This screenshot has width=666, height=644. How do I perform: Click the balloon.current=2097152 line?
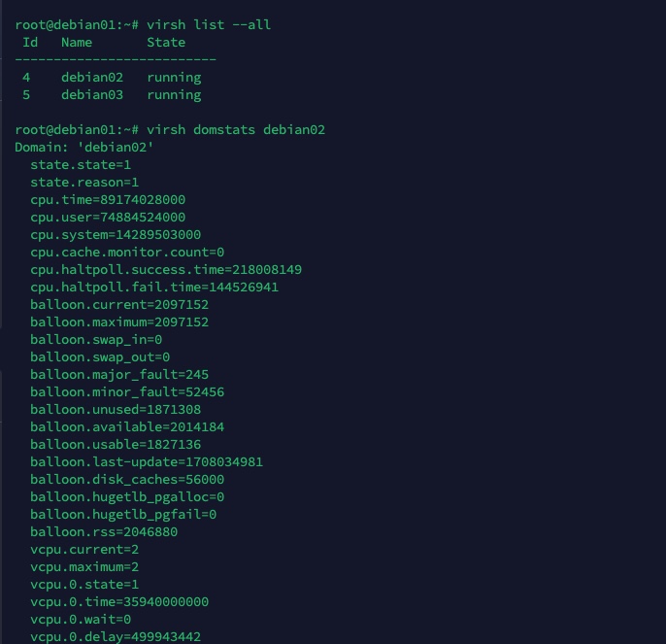pos(119,304)
